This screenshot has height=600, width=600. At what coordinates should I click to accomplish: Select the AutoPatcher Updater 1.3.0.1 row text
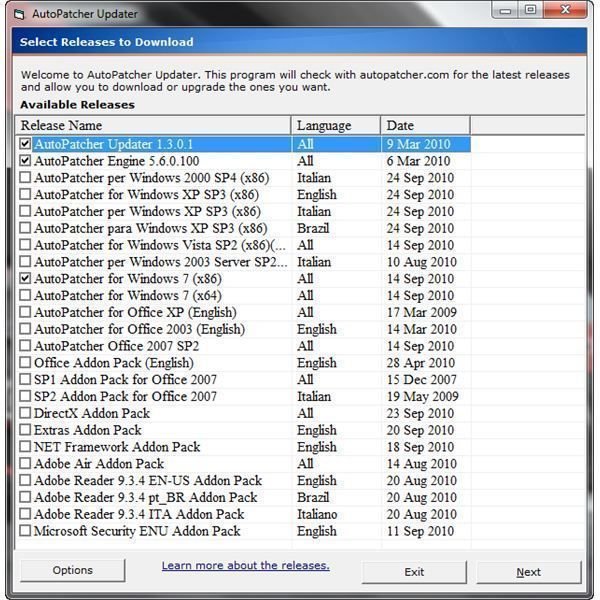tap(114, 144)
